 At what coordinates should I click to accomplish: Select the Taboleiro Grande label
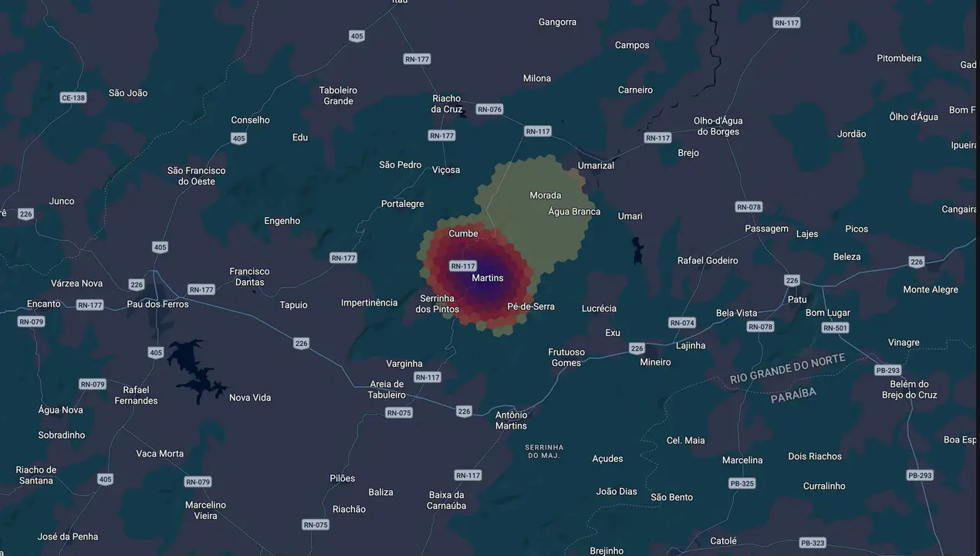tap(338, 96)
